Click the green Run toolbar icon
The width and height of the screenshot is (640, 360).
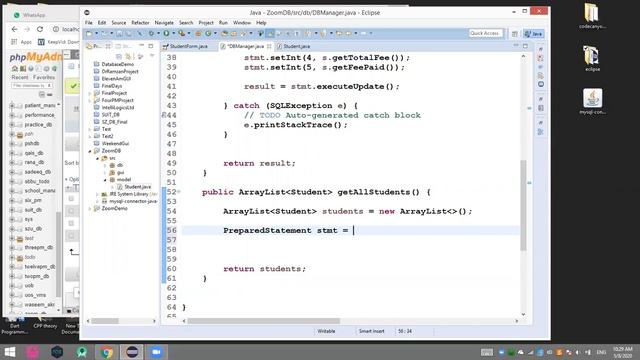pyautogui.click(x=166, y=33)
